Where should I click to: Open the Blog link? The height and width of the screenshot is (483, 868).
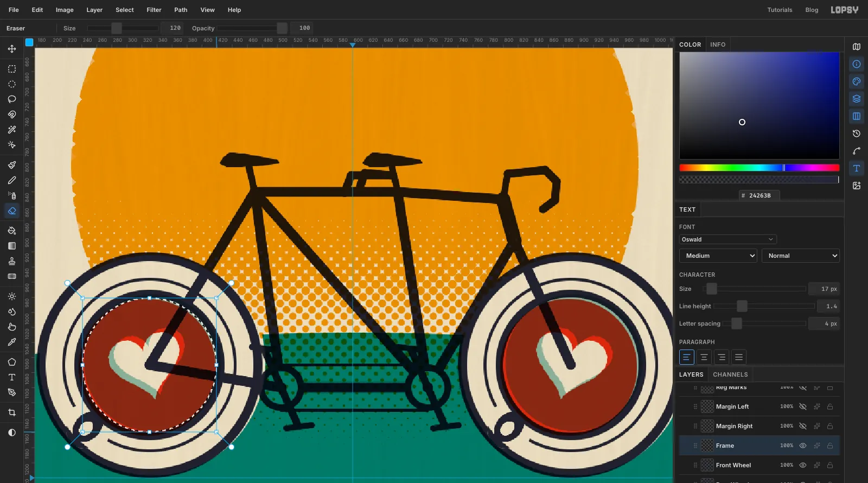click(x=812, y=10)
